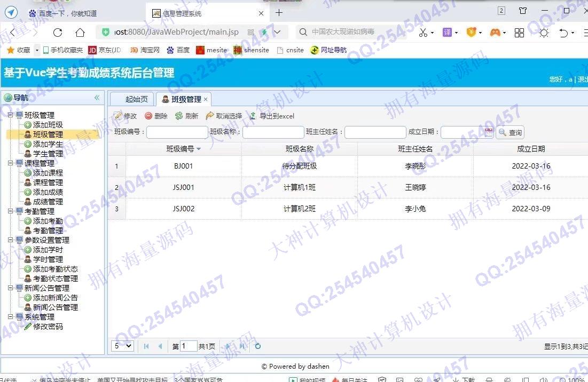Viewport: 588px width, 382px height.
Task: Collapse the 参数设置管理 tree folder
Action: (11, 240)
